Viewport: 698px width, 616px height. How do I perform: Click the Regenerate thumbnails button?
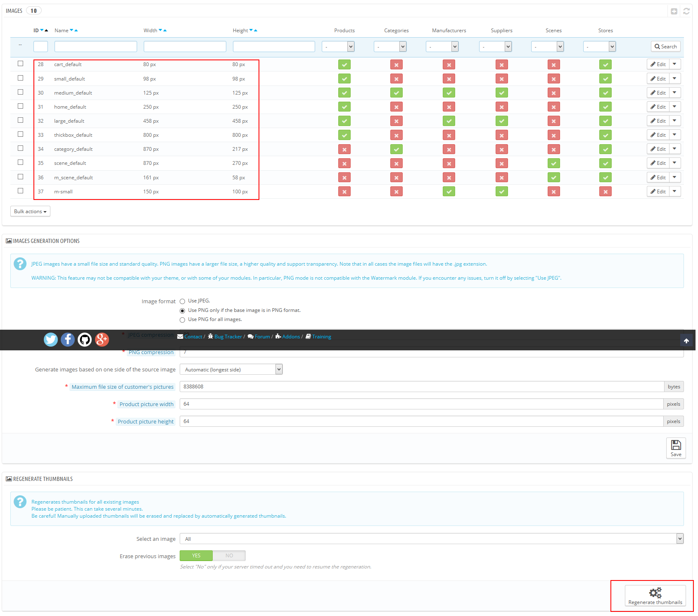click(655, 596)
